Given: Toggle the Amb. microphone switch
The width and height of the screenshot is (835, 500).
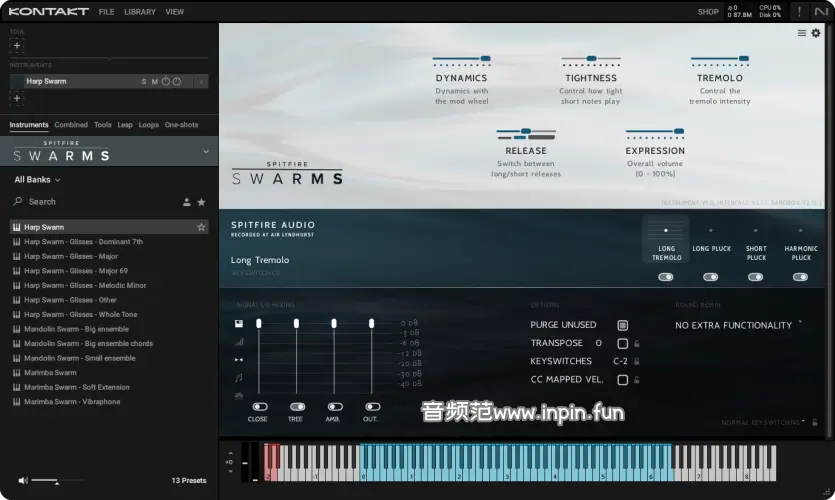Looking at the screenshot, I should (335, 407).
